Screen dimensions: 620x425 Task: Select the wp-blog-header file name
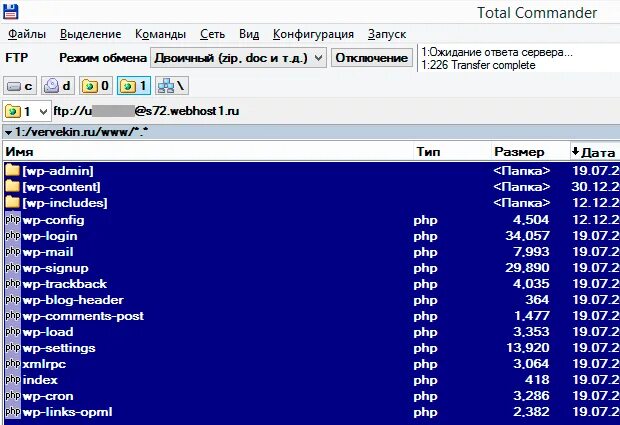tap(73, 300)
